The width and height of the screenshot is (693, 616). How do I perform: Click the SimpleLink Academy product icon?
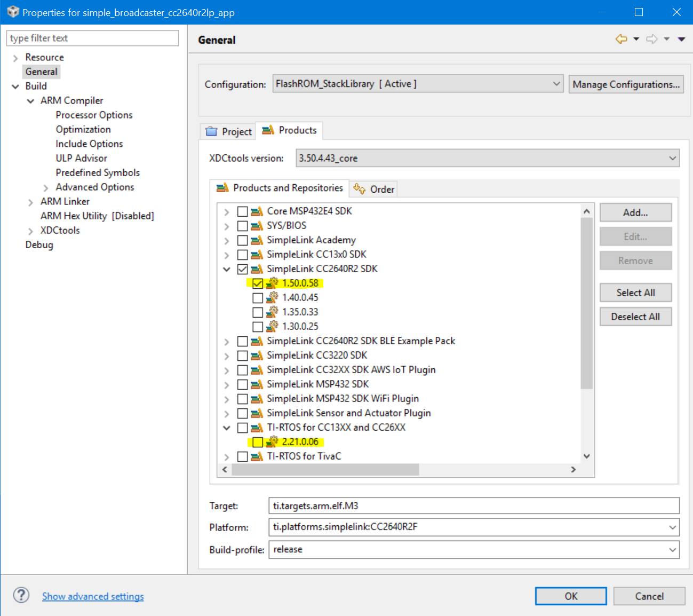click(257, 240)
